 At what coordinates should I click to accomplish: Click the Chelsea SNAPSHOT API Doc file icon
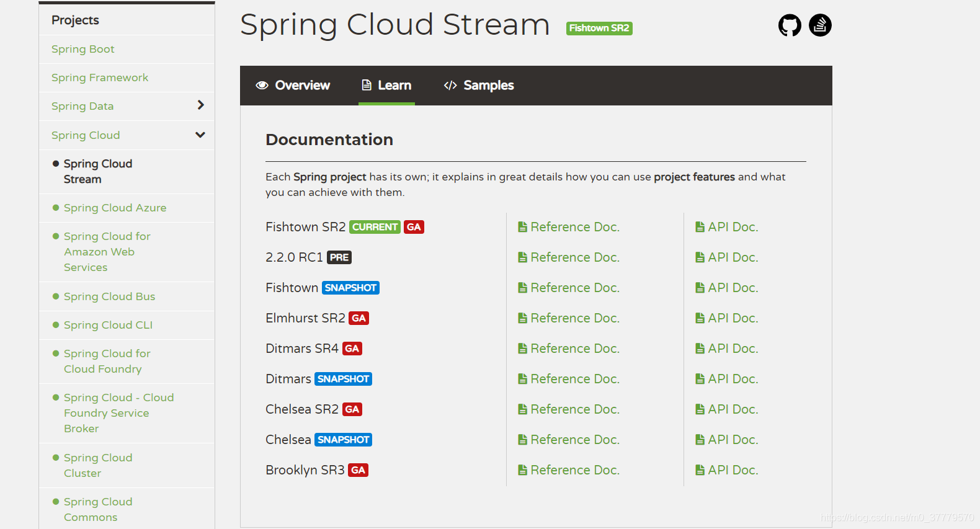(x=700, y=440)
